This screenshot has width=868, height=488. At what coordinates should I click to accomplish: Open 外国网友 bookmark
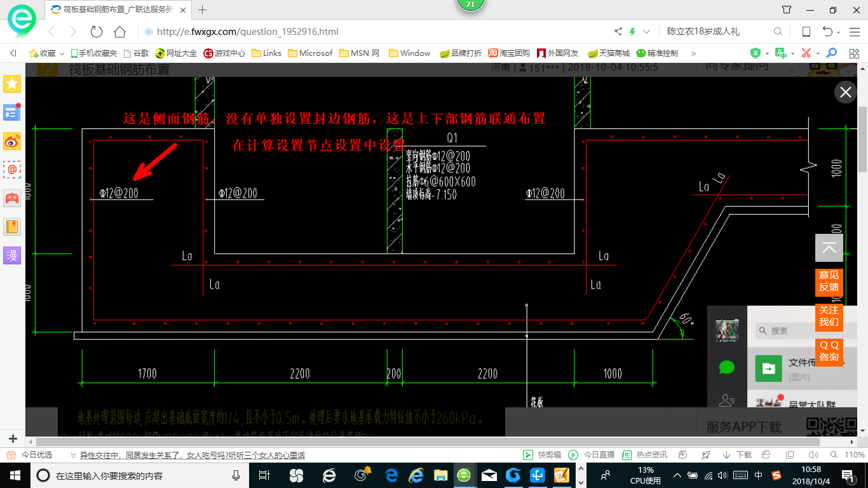(x=558, y=53)
